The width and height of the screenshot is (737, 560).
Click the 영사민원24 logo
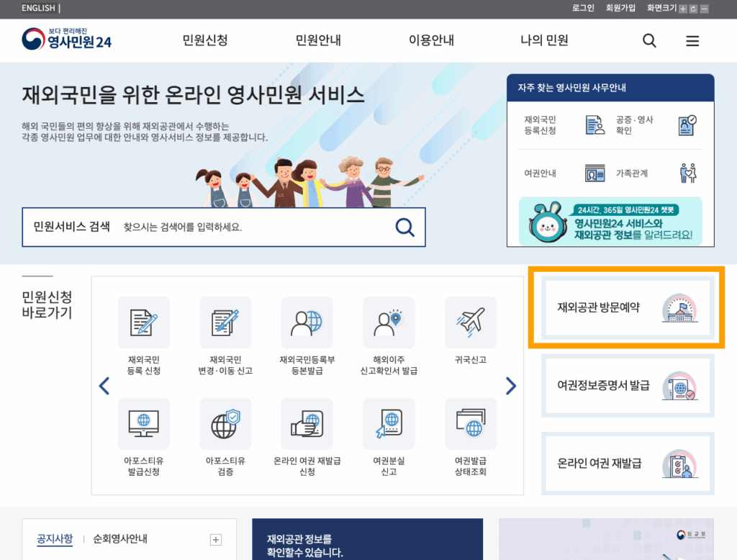pyautogui.click(x=66, y=39)
